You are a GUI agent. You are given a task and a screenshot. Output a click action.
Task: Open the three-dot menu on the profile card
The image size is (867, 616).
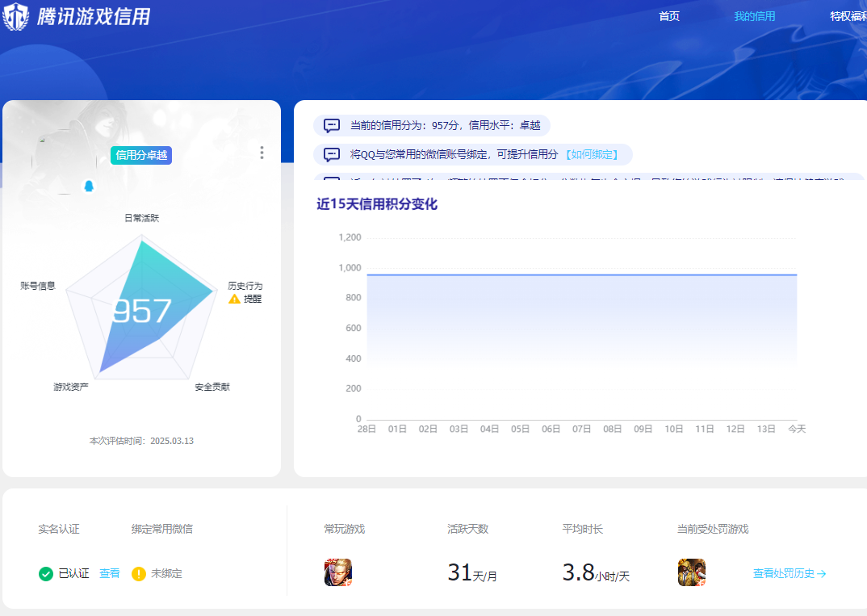coord(262,153)
